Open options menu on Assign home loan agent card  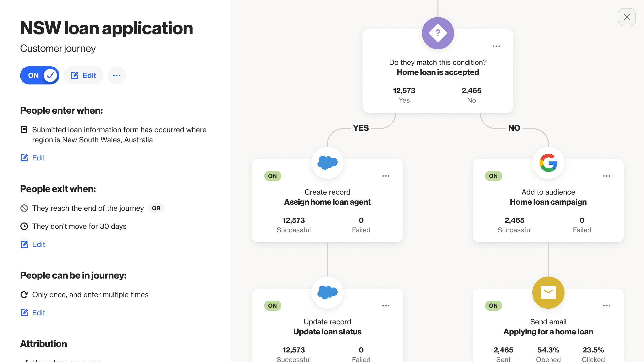[x=386, y=176]
